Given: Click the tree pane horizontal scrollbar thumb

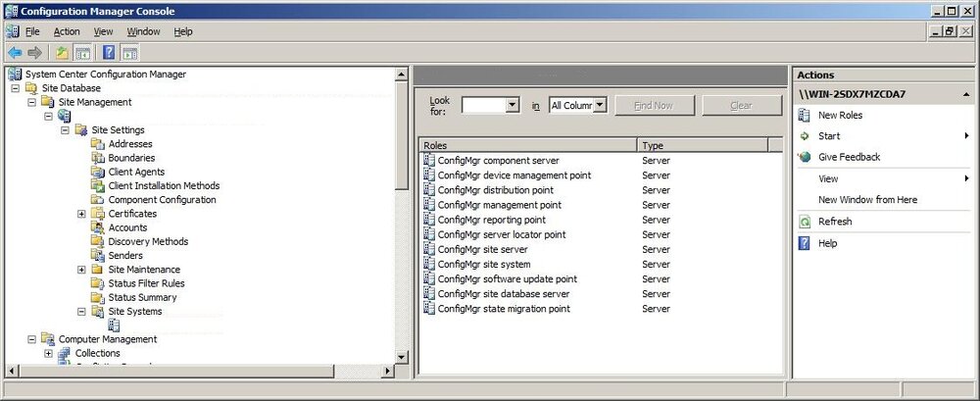Looking at the screenshot, I should (174, 371).
